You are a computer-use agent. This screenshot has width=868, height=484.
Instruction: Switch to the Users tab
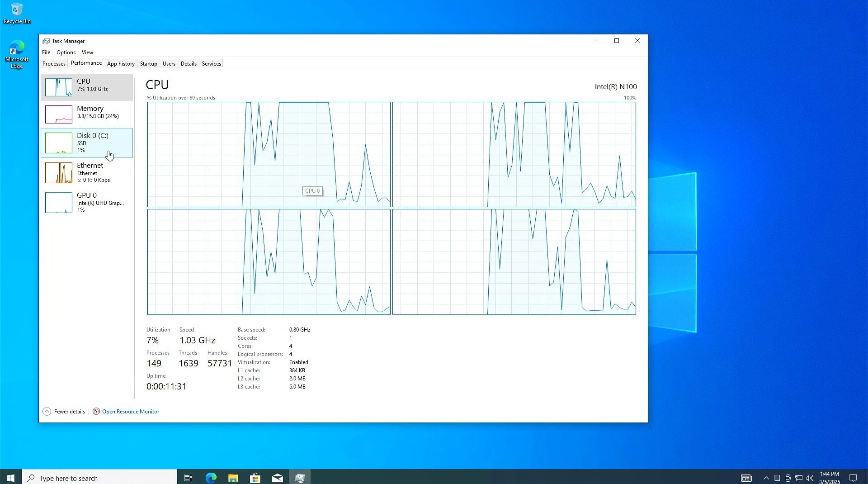(169, 64)
